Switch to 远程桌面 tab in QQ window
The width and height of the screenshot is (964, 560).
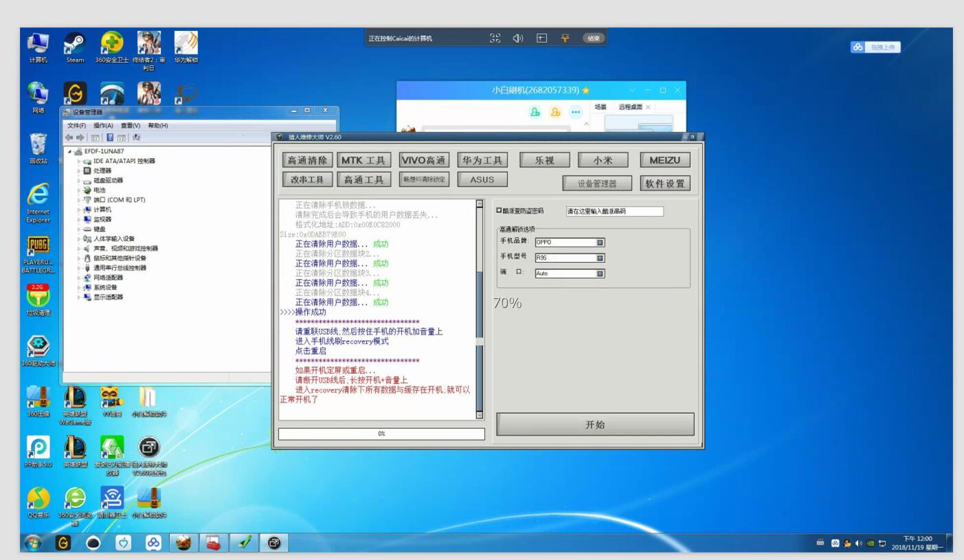630,107
